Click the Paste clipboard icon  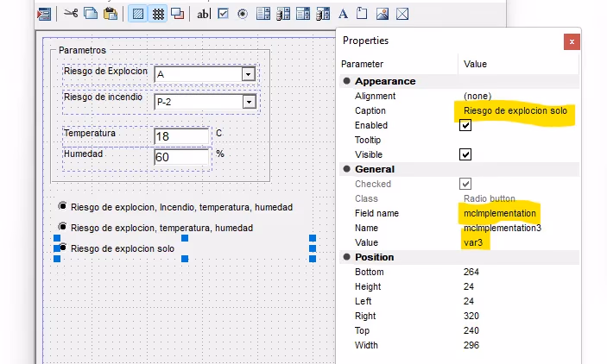[x=111, y=14]
